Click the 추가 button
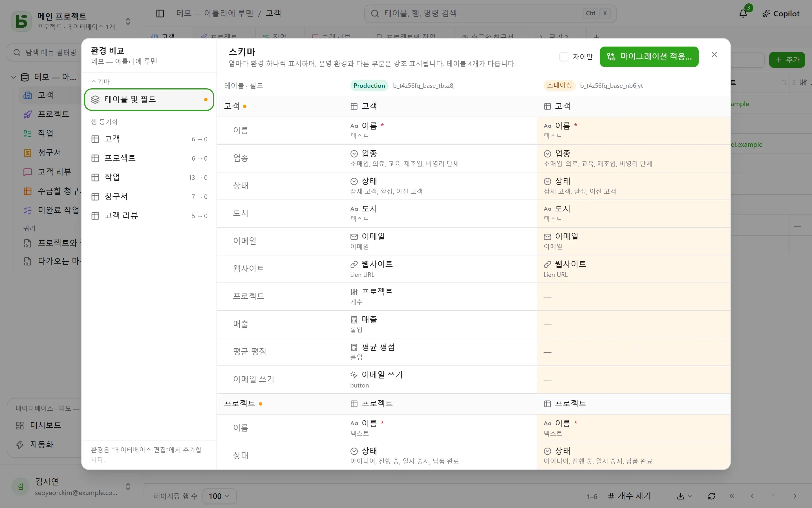The width and height of the screenshot is (812, 508). coord(787,60)
